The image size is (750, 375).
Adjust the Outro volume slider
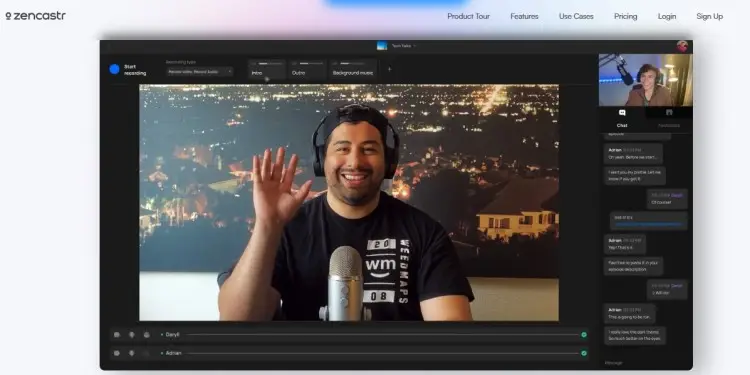coord(311,63)
